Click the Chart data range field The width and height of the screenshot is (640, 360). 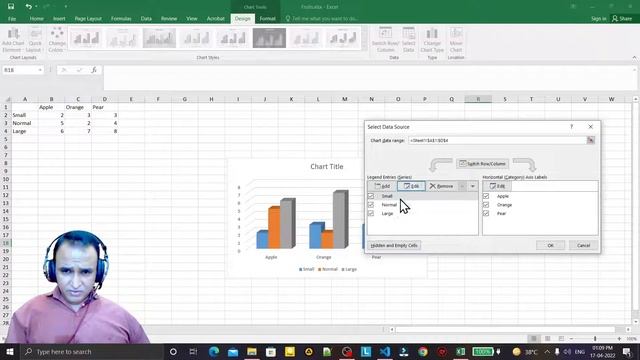pos(498,140)
